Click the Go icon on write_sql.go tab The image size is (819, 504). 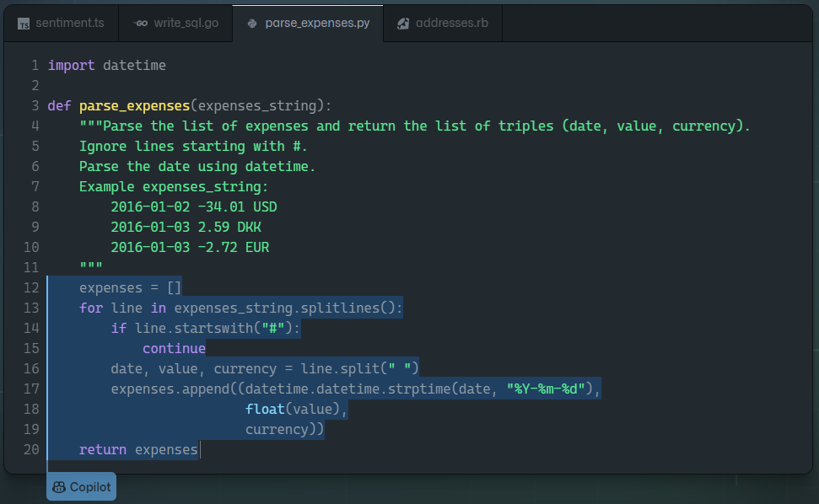tap(140, 24)
